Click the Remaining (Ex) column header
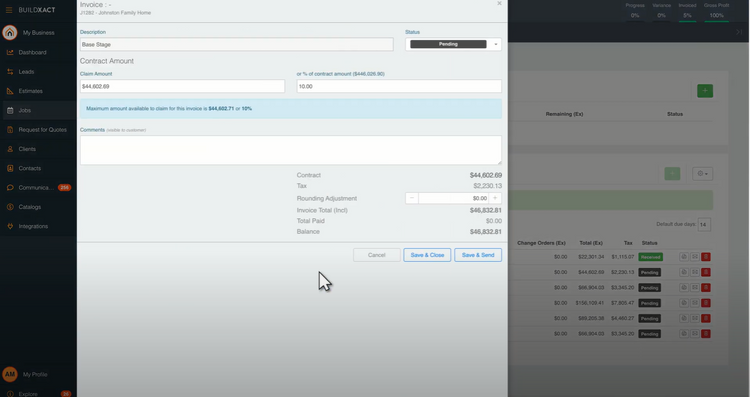This screenshot has width=750, height=397. tap(564, 114)
